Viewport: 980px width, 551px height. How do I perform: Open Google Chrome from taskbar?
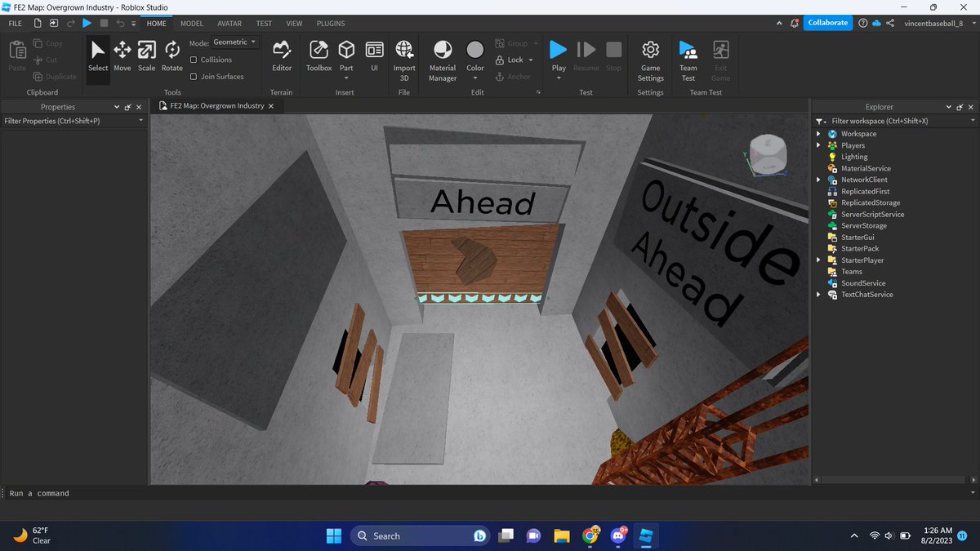(590, 535)
